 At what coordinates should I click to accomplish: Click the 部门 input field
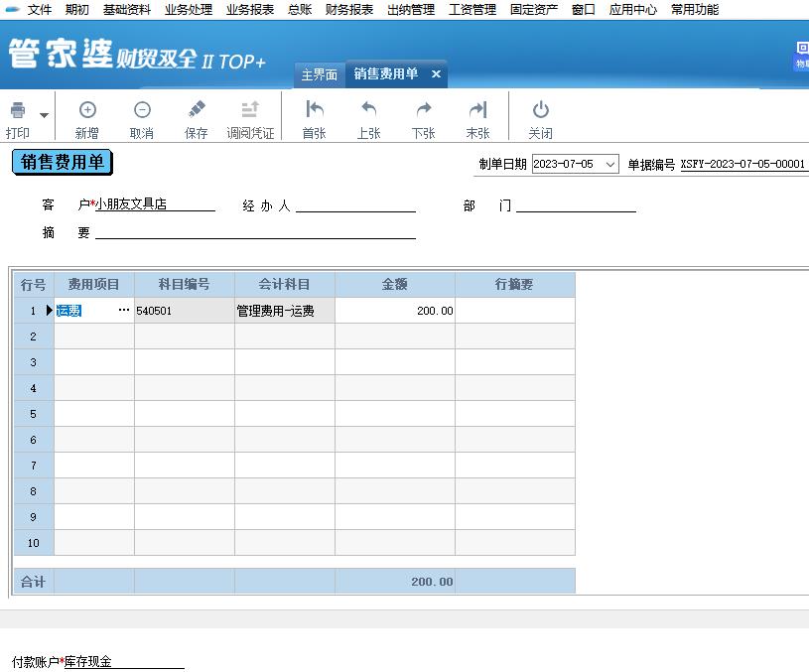tap(576, 204)
